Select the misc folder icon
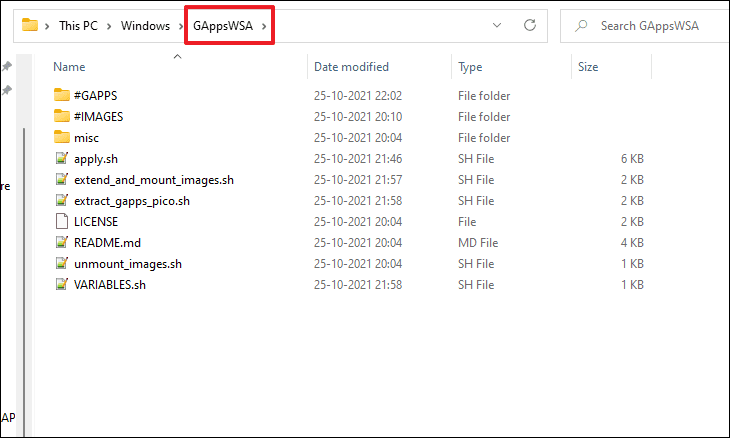The image size is (730, 438). 61,137
